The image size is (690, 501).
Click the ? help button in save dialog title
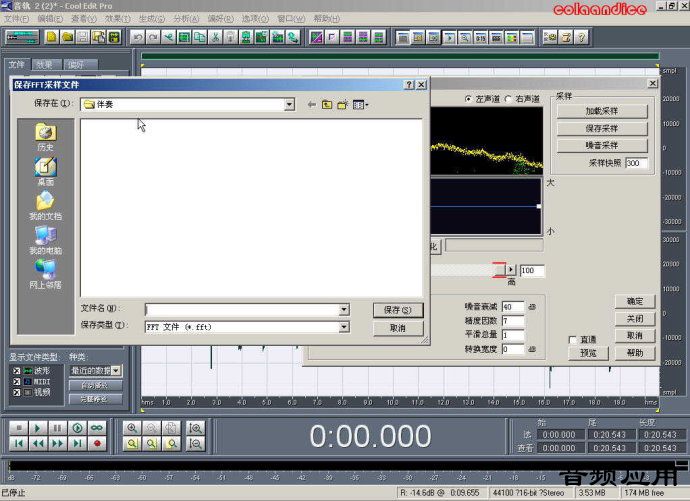pos(409,84)
